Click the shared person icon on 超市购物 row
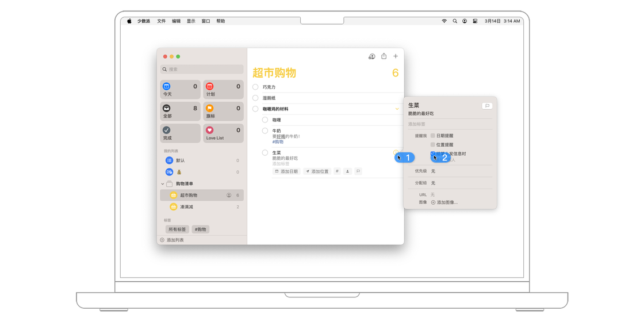This screenshot has height=322, width=644. click(229, 195)
